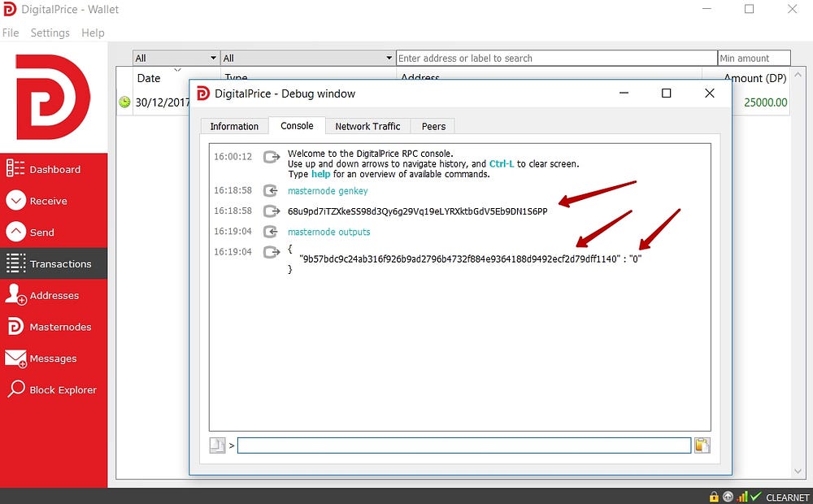Click the Debug window title icon
The image size is (813, 504).
(x=203, y=93)
